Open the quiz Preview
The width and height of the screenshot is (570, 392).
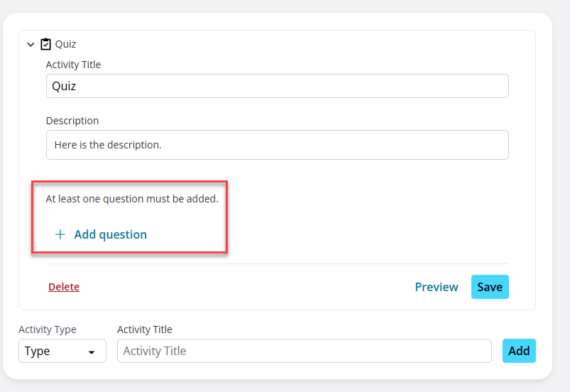(437, 287)
